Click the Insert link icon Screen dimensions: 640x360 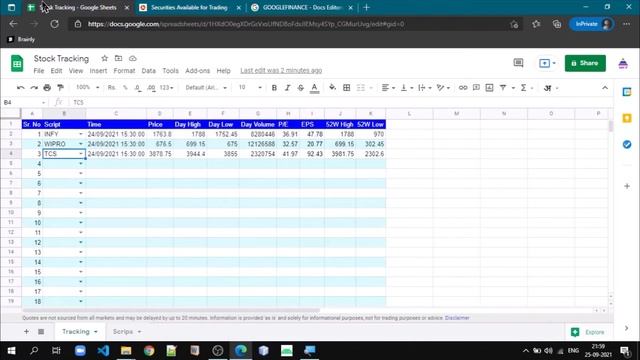pyautogui.click(x=463, y=88)
